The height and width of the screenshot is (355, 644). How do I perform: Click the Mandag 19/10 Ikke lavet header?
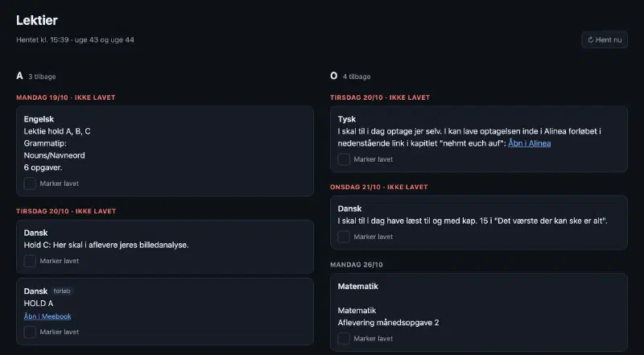coord(66,97)
